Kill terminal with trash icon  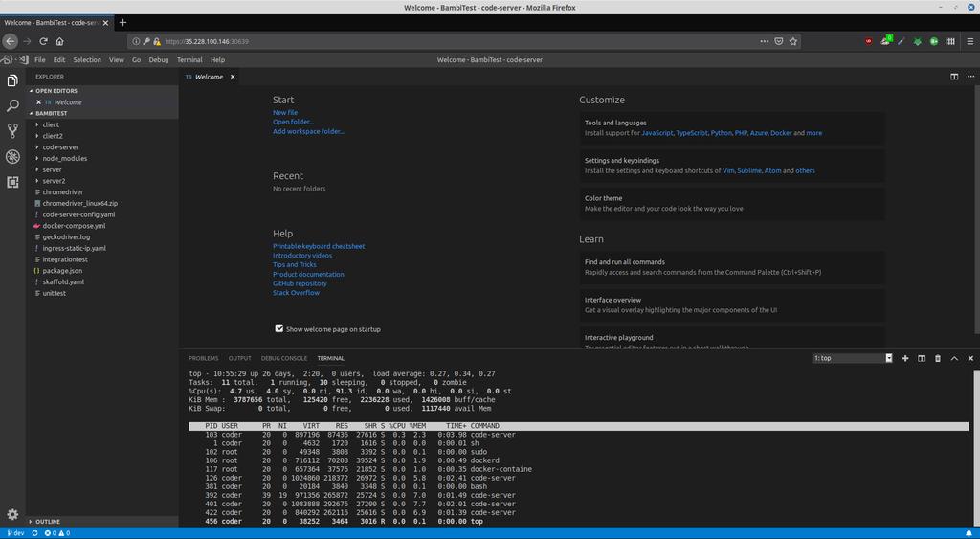[x=938, y=358]
